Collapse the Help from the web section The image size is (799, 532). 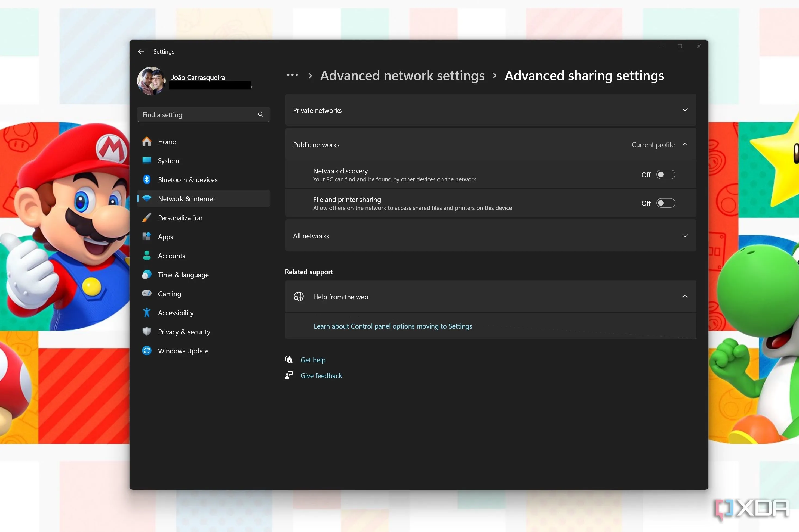(685, 296)
